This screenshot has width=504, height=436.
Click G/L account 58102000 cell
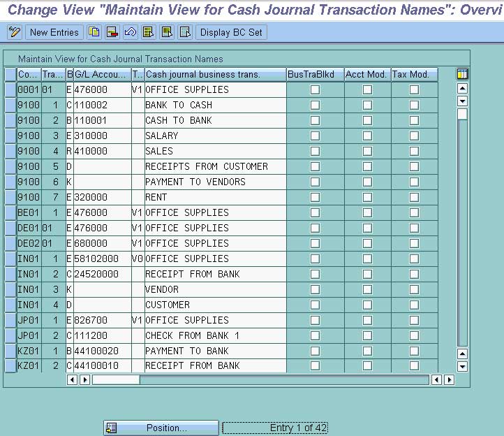102,259
